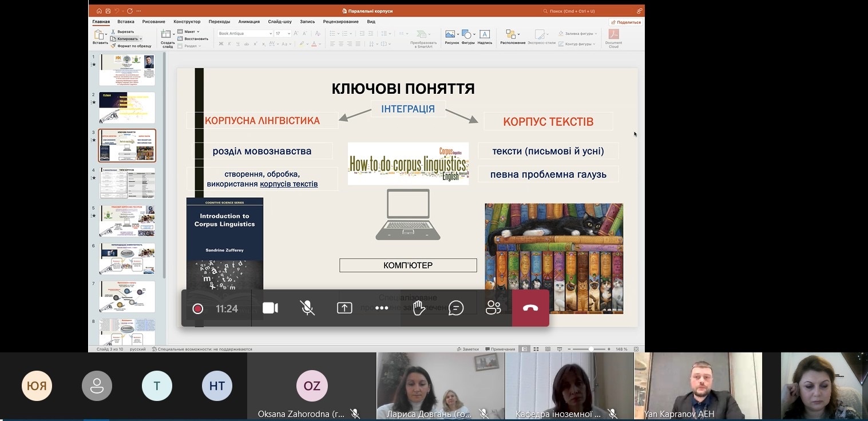The width and height of the screenshot is (868, 421).
Task: Switch to the Вставка ribbon tab
Action: pyautogui.click(x=126, y=22)
